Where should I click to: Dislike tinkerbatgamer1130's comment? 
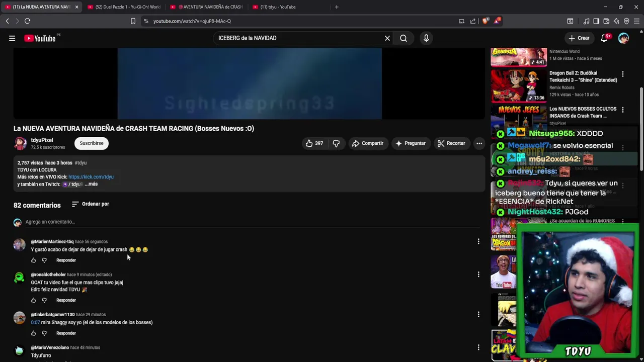click(44, 333)
